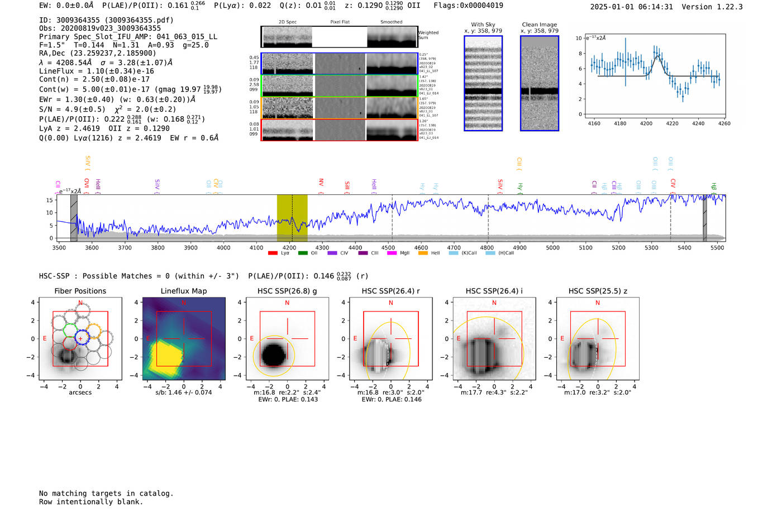
Task: Open the HSC SSP(26.4) i image
Action: coord(494,339)
